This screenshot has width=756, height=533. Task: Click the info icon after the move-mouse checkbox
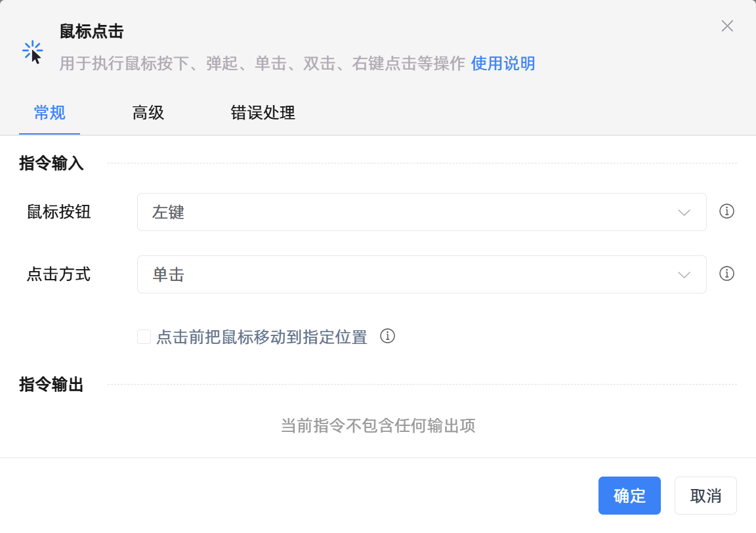click(x=388, y=337)
